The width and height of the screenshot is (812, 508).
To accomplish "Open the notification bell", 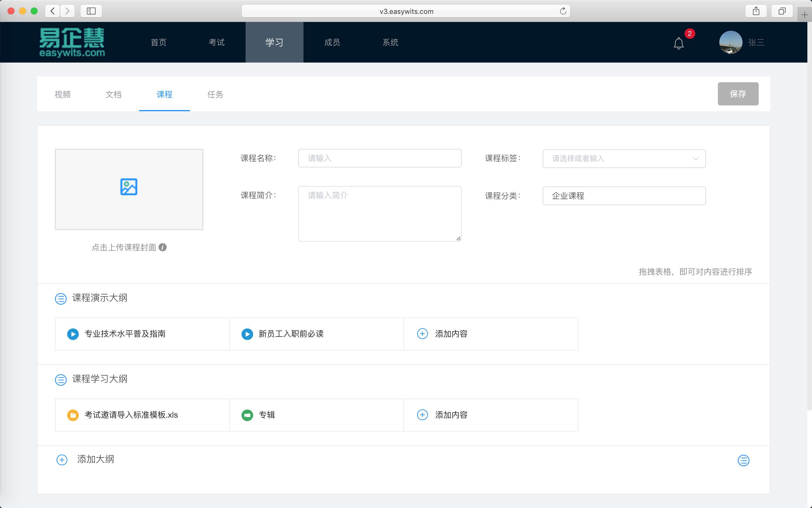I will [678, 43].
